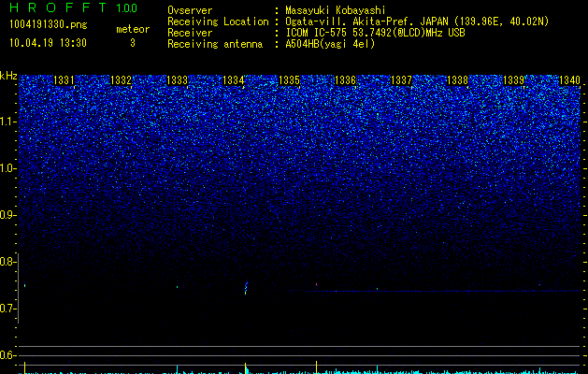Click the 0.9 kHz axis label
The image size is (588, 374).
(7, 215)
